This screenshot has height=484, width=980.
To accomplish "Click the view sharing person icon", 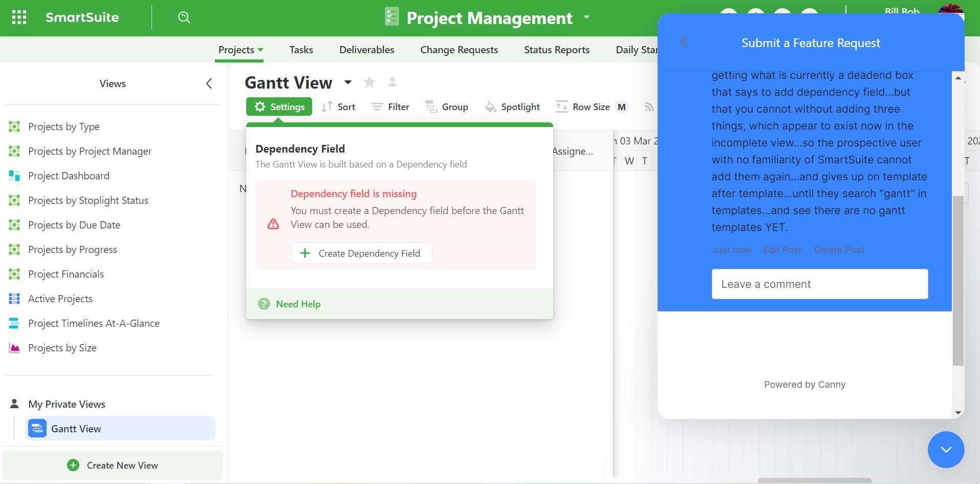I will point(393,82).
